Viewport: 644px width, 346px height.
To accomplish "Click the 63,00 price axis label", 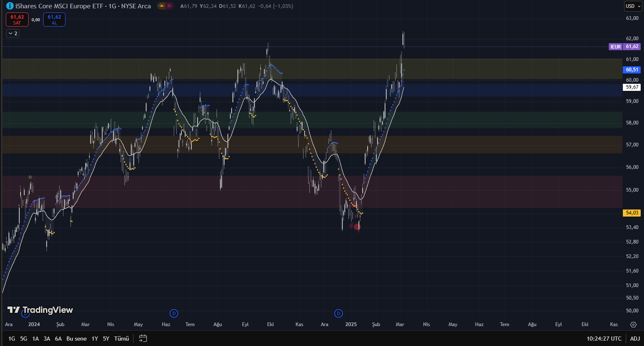I will tap(632, 18).
